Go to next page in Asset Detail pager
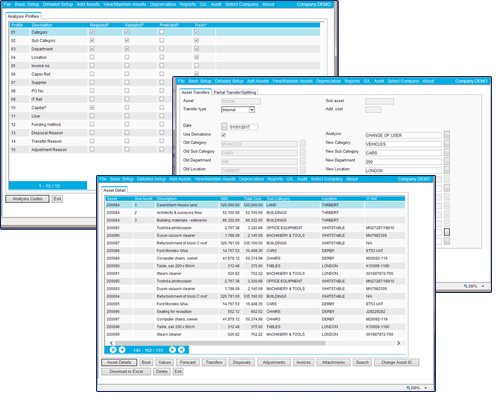 click(172, 350)
